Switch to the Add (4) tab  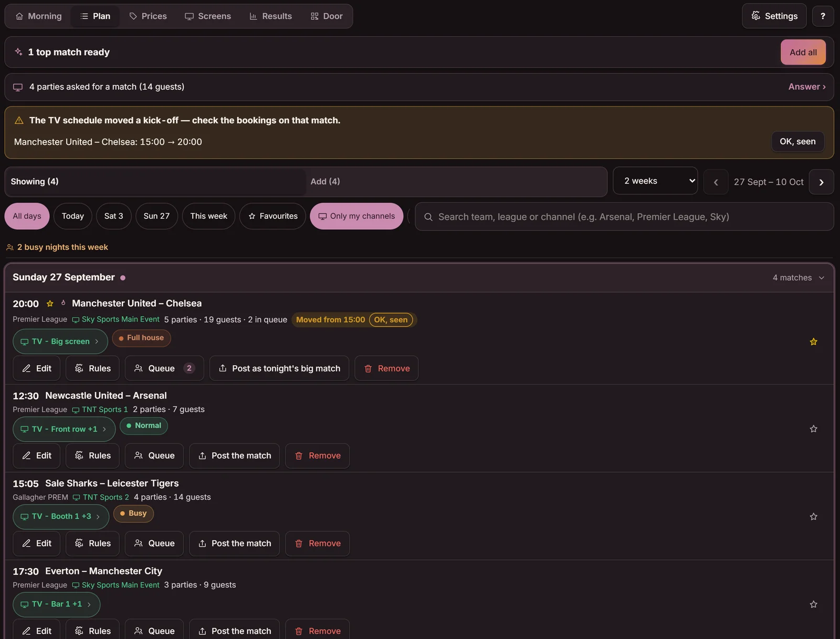pyautogui.click(x=456, y=182)
